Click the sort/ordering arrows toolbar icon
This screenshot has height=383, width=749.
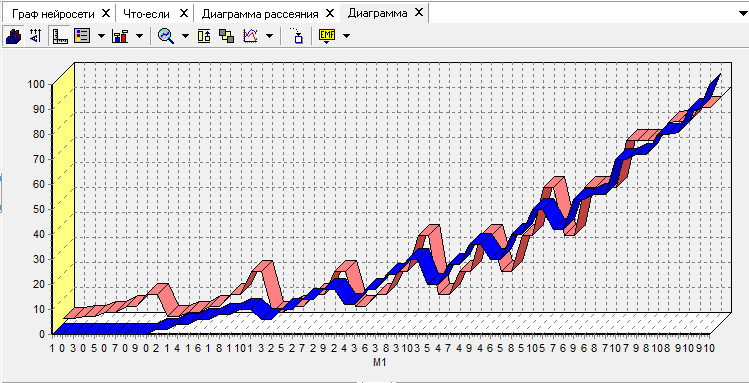coord(36,36)
